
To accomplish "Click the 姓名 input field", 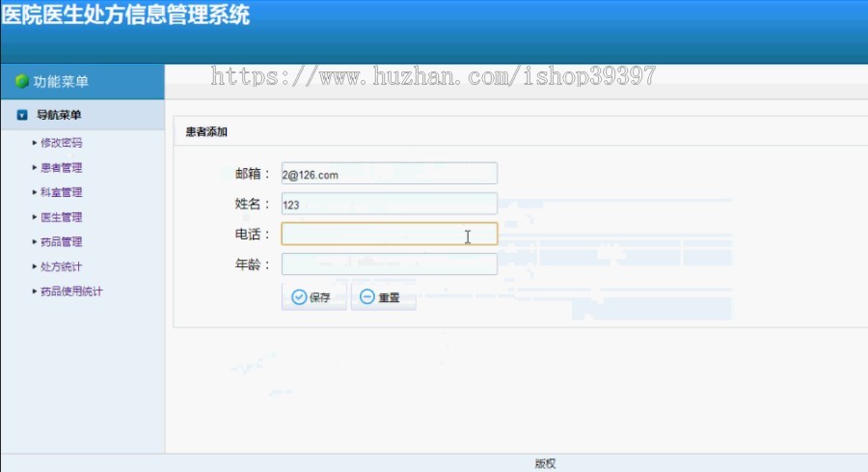I will (390, 204).
